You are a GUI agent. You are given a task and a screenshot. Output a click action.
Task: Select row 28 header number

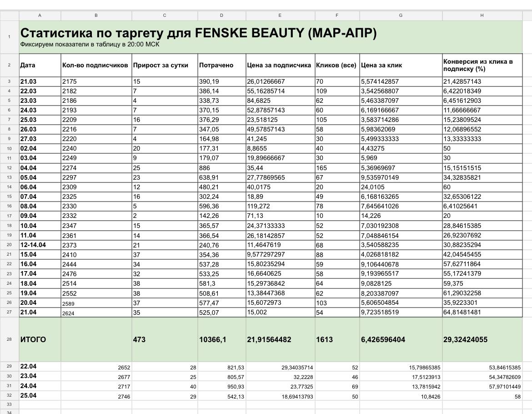pos(10,339)
